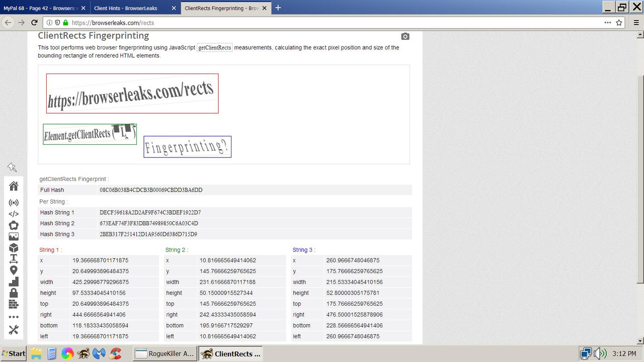Select the Full Hash value 08C06B038B4C...
Viewport: 644px width, 362px height.
coord(151,190)
